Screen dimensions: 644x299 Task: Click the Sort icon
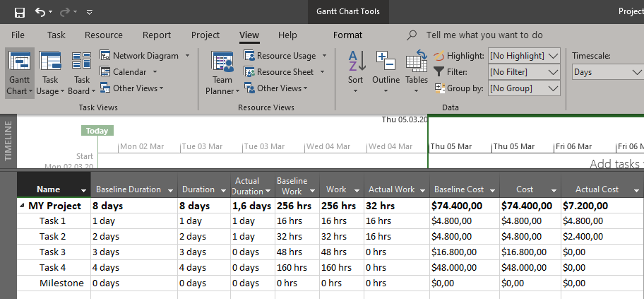[356, 64]
